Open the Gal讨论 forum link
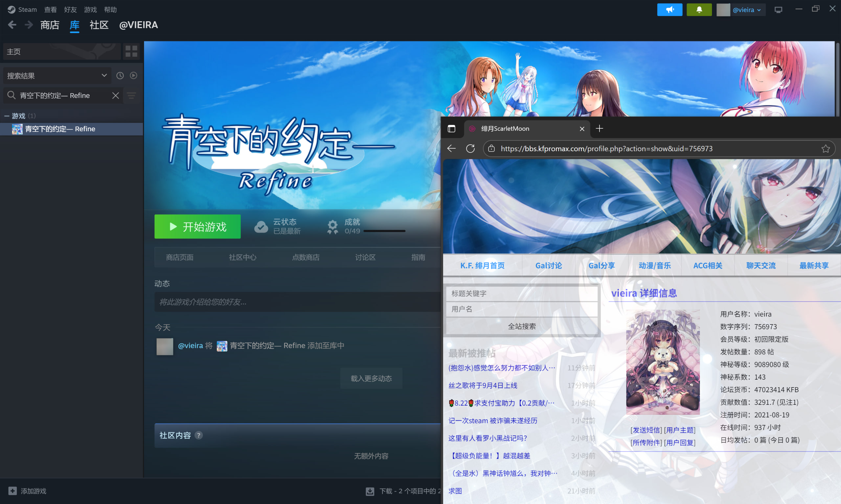The image size is (841, 504). [548, 265]
